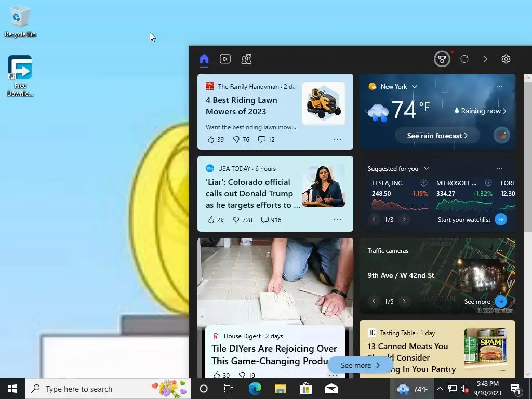The image size is (532, 399).
Task: Click the 74°F weather taskbar widget
Action: pos(412,389)
